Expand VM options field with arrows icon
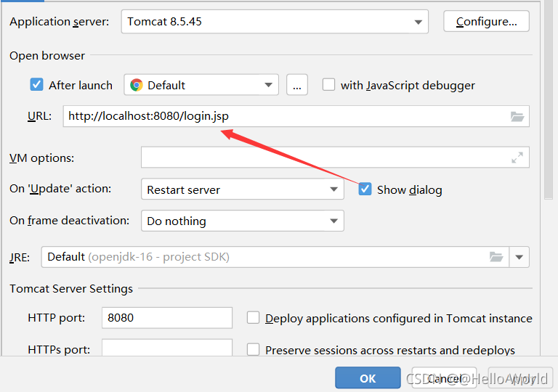Viewport: 558px width, 392px height. 517,158
